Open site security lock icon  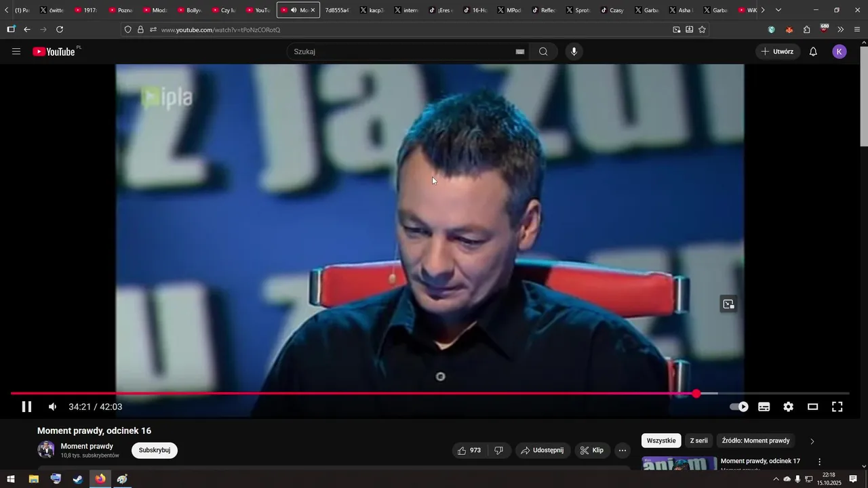(140, 30)
